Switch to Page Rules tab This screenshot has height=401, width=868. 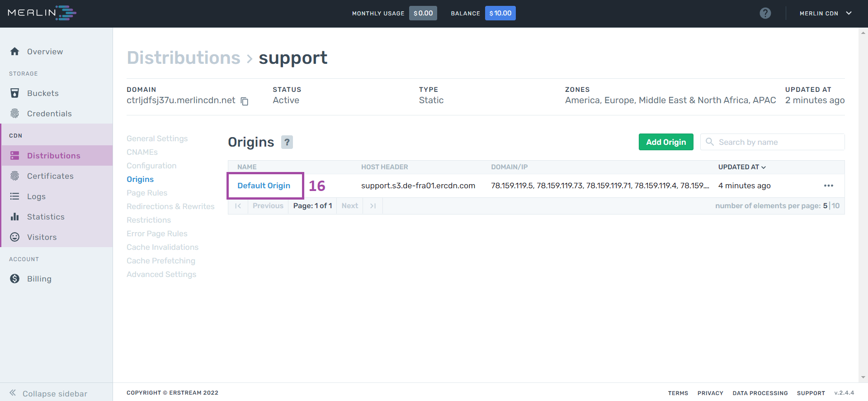147,193
